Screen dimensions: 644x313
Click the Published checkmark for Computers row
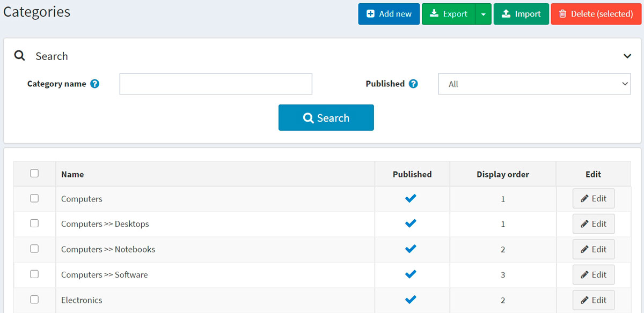[411, 199]
